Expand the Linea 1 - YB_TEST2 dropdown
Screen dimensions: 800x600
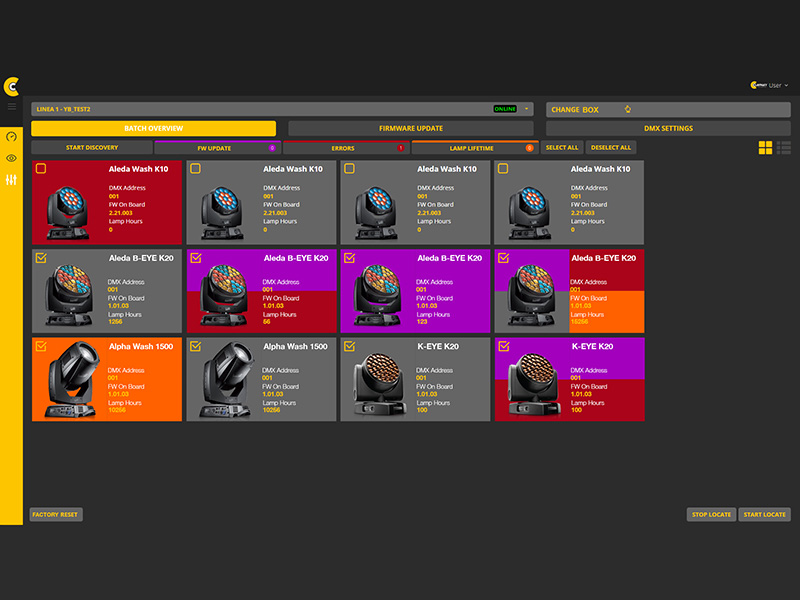click(x=527, y=109)
